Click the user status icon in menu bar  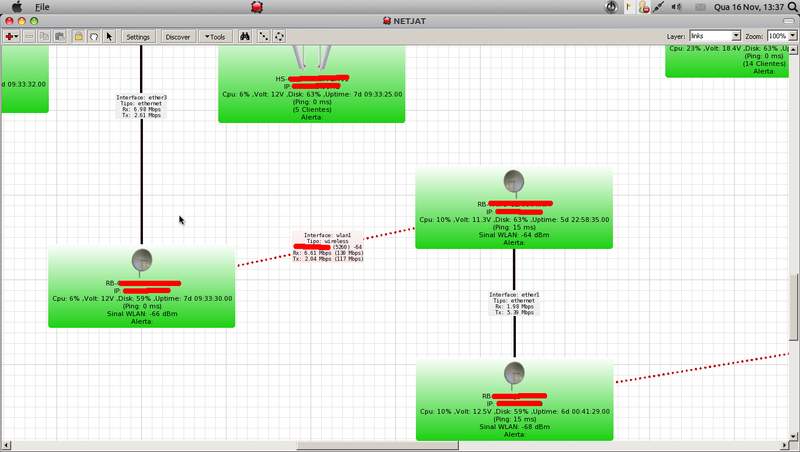644,7
